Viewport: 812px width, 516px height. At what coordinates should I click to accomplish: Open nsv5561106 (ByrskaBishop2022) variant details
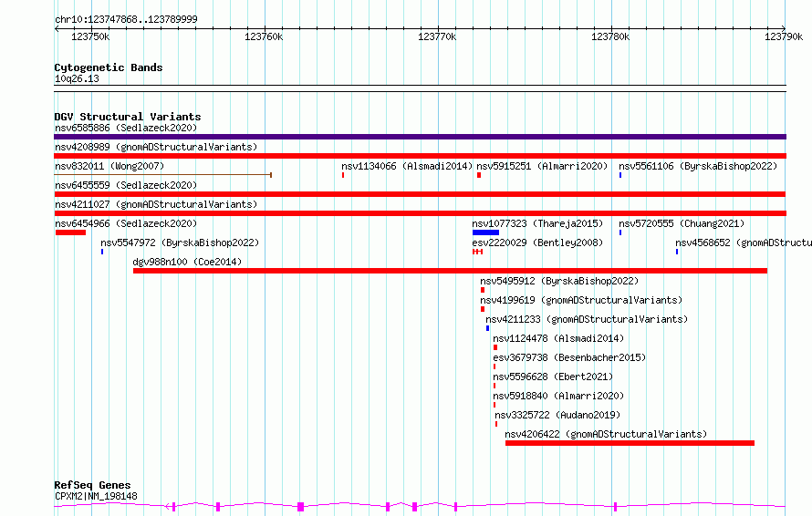(698, 166)
